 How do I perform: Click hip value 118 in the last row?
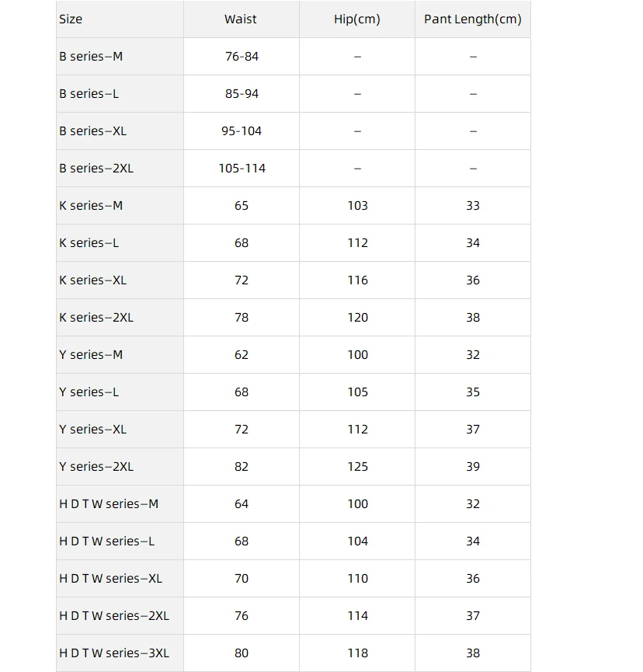point(357,653)
